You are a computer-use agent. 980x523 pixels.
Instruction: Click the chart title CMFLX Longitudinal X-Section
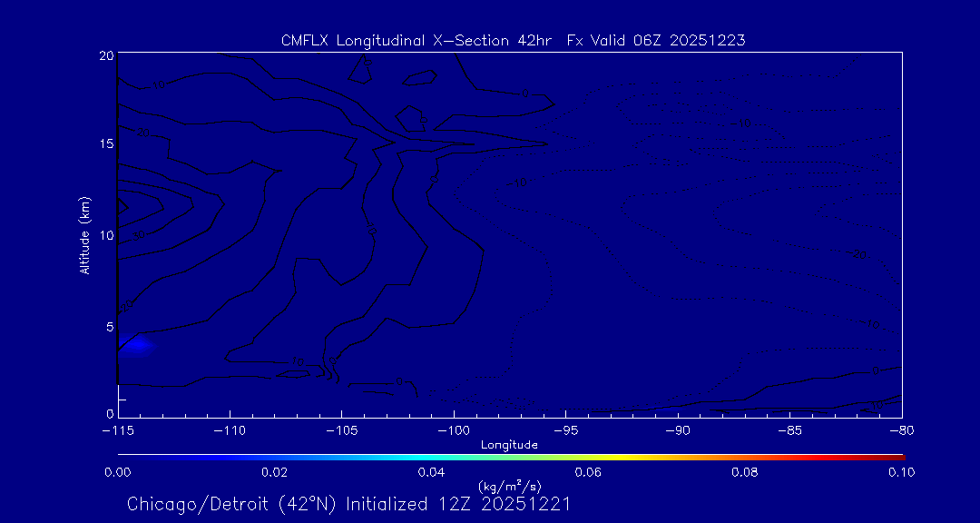(x=513, y=40)
